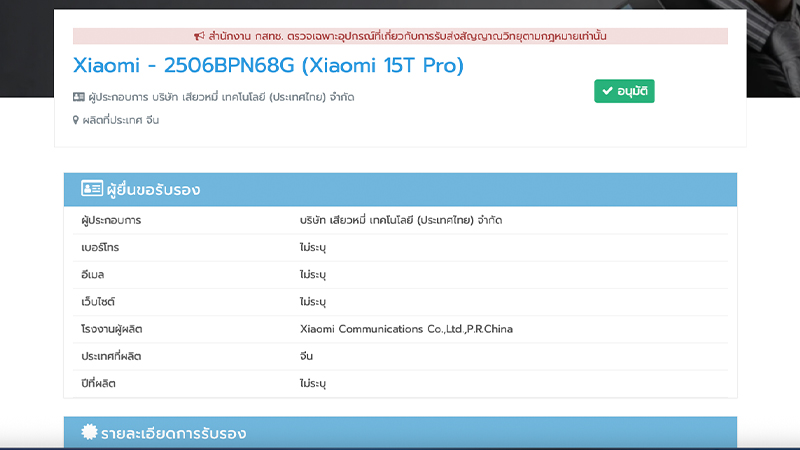
Task: Click the ID card icon beside ผู้ประกอบการ subtitle
Action: 79,97
